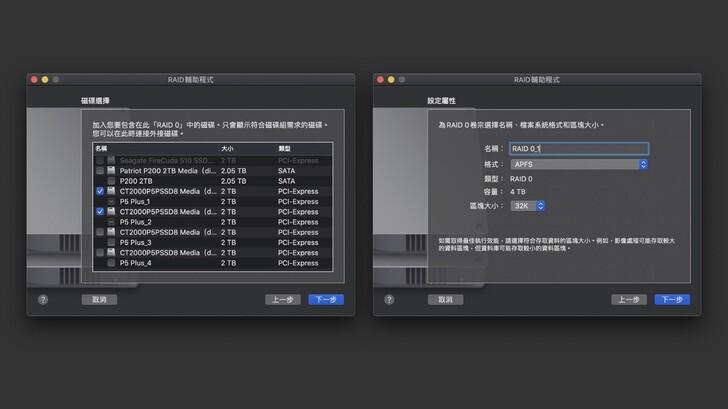Image resolution: width=728 pixels, height=409 pixels.
Task: Click the P200 2TB volume icon
Action: click(111, 181)
